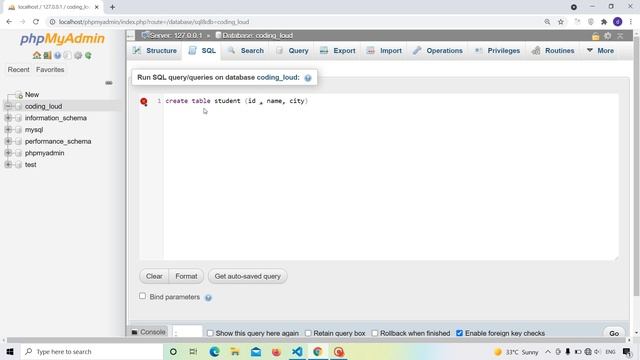Open Visual Studio Code from taskbar
The image size is (640, 360).
[x=297, y=351]
